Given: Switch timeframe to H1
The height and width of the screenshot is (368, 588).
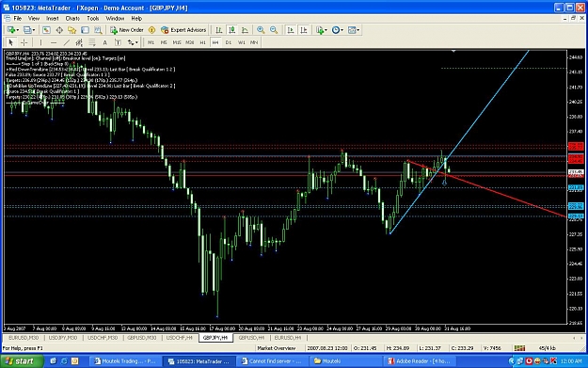Looking at the screenshot, I should (202, 42).
